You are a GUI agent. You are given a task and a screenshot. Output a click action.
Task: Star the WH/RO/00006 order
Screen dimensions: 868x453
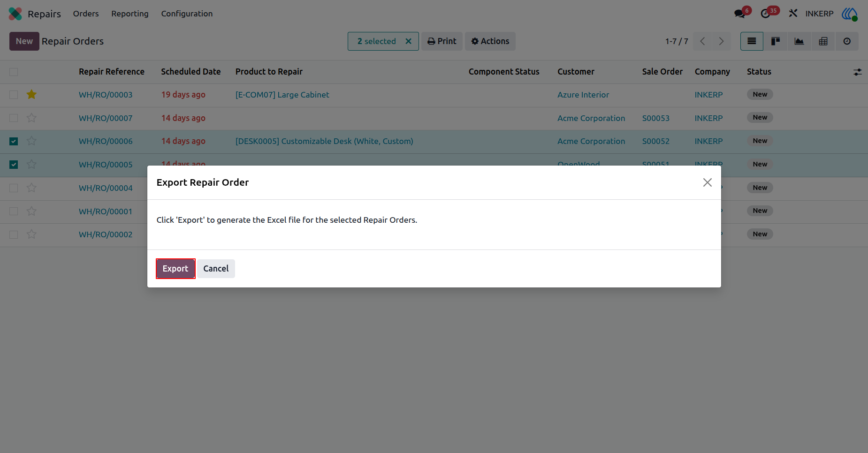pyautogui.click(x=31, y=141)
